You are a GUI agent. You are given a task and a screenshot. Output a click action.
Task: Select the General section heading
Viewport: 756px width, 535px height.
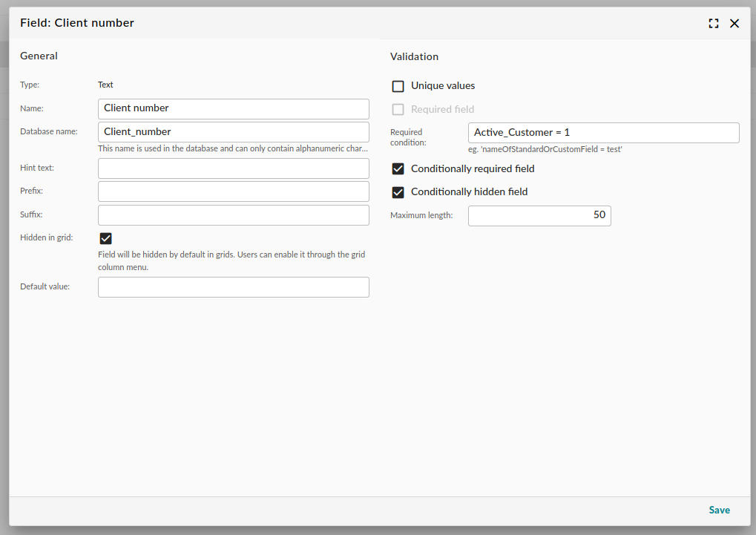[39, 56]
